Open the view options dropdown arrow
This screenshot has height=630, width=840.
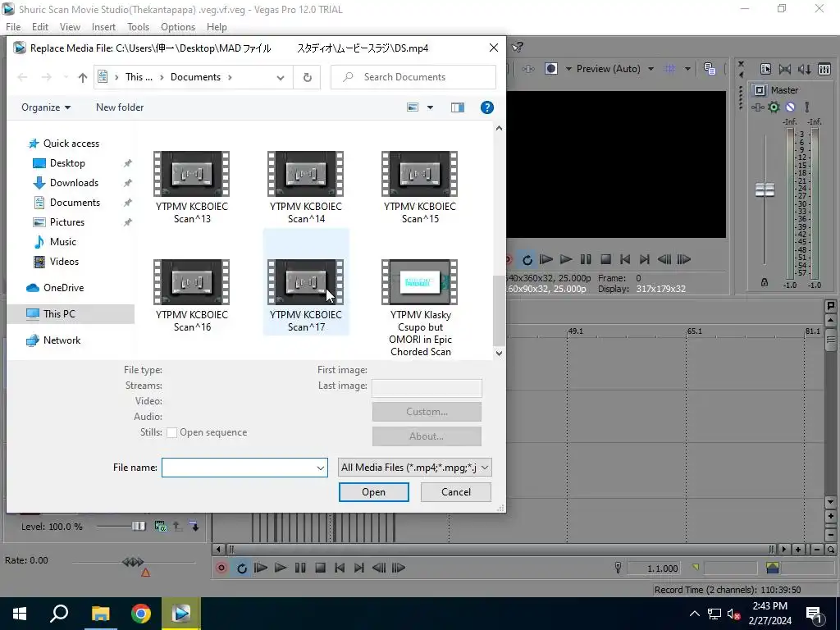pyautogui.click(x=430, y=107)
